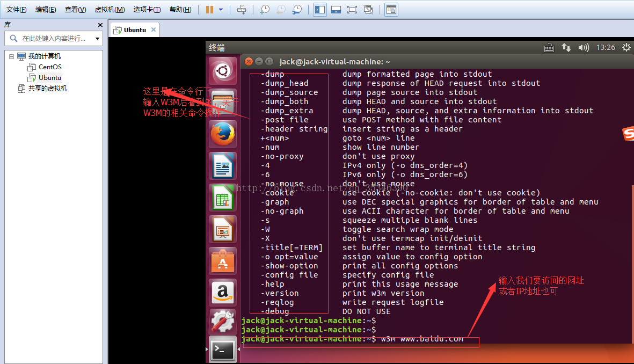Select the CentOS virtual machine
Image resolution: width=634 pixels, height=364 pixels.
coord(50,67)
